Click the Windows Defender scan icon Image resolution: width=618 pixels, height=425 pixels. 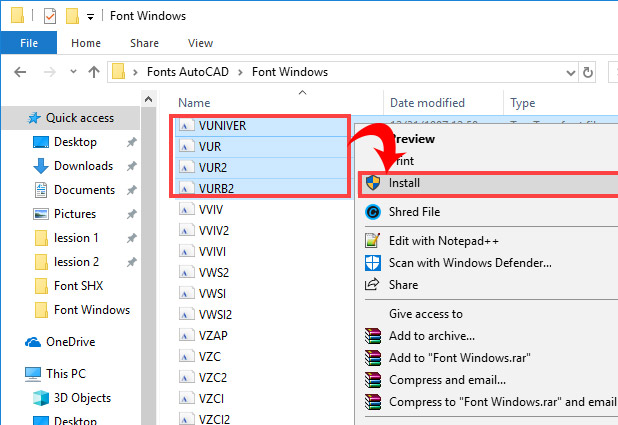point(373,262)
